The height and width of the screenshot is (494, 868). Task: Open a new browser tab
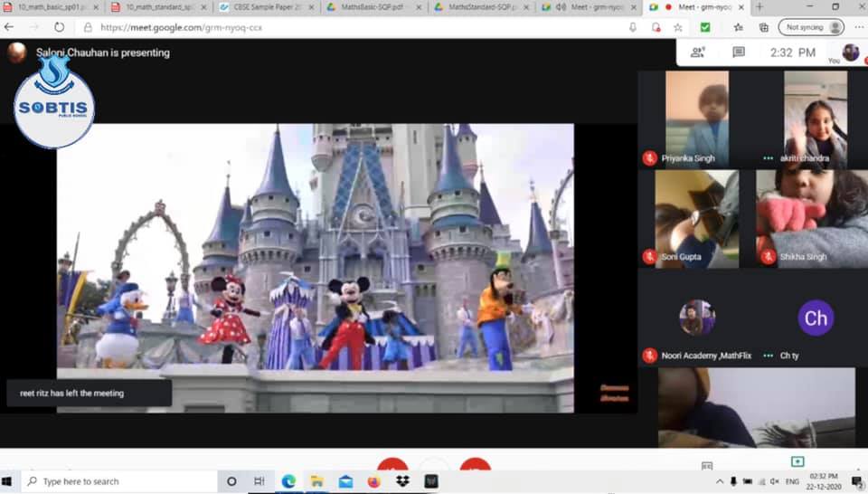760,6
